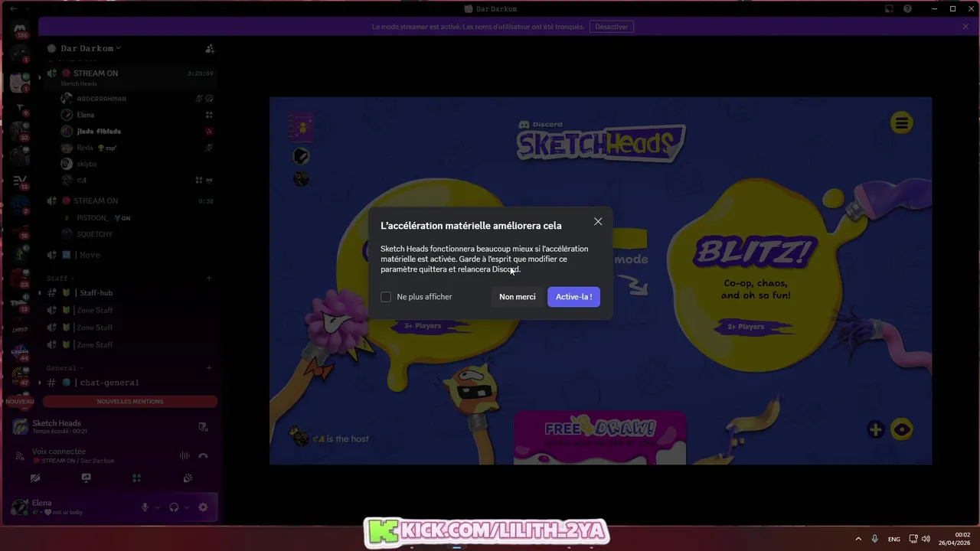Expand threads arrow beside chat-general
980x551 pixels.
click(40, 383)
